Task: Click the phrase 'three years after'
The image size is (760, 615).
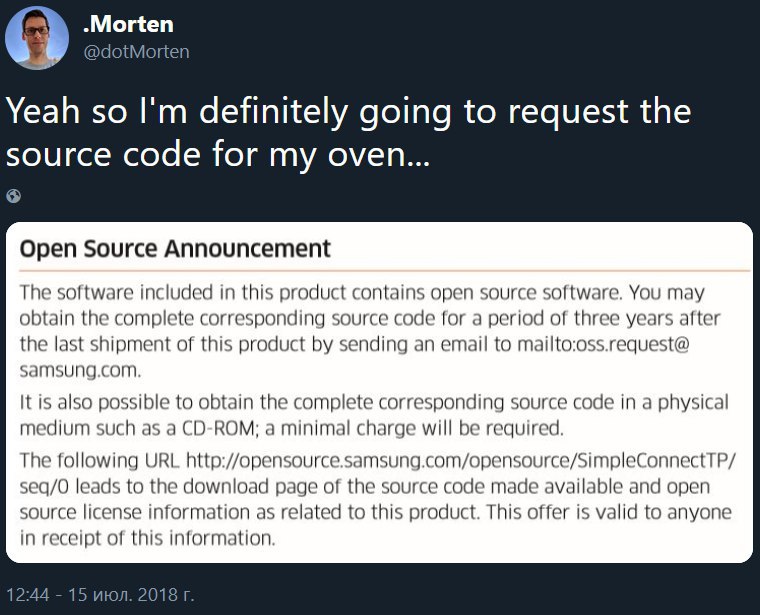Action: point(647,318)
